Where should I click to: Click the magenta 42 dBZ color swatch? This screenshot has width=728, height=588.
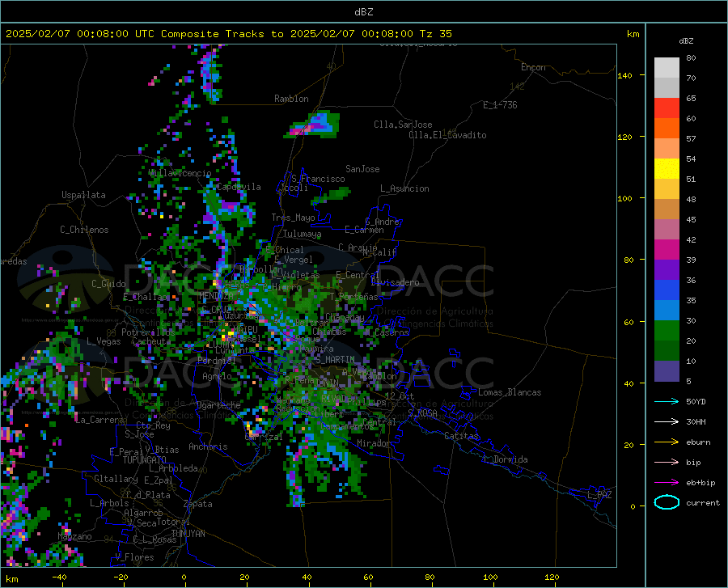click(667, 250)
